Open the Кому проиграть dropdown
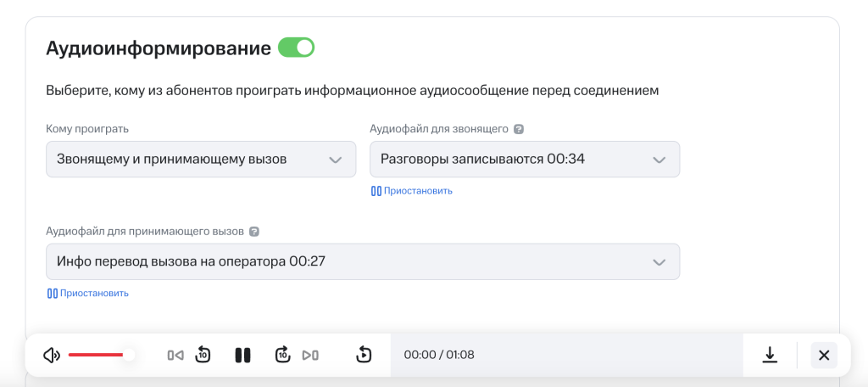The width and height of the screenshot is (868, 387). coord(200,160)
